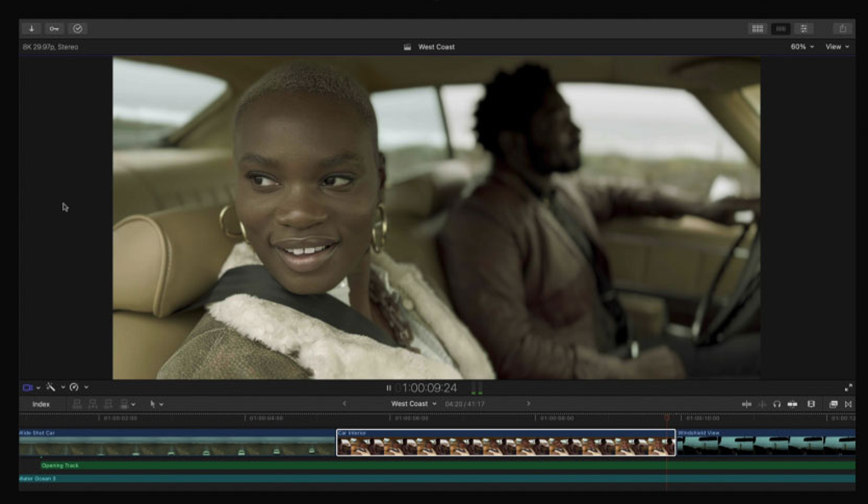The image size is (868, 504).
Task: Toggle audio skimming headphones icon
Action: [x=777, y=404]
